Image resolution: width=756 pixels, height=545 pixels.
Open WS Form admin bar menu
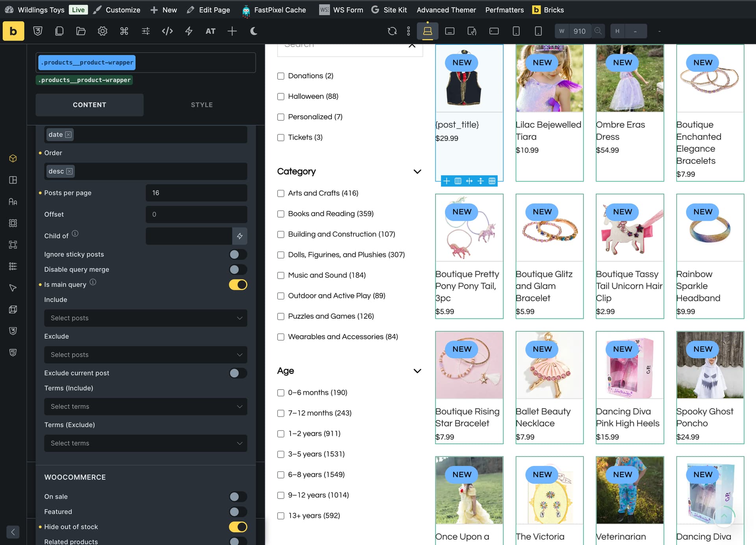point(341,10)
